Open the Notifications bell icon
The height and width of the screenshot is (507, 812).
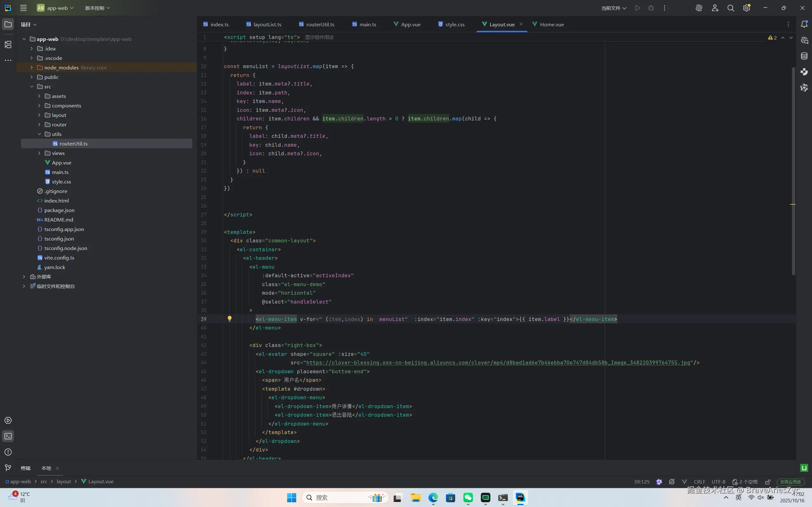pyautogui.click(x=804, y=24)
